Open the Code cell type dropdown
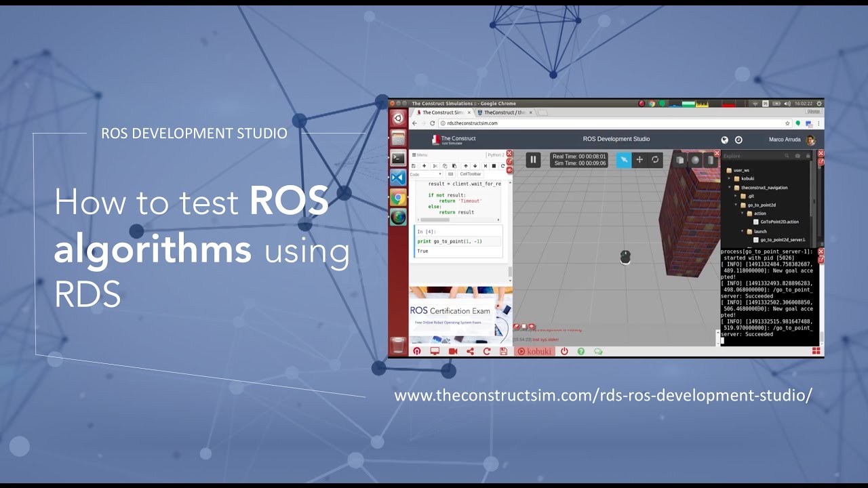 pyautogui.click(x=426, y=174)
